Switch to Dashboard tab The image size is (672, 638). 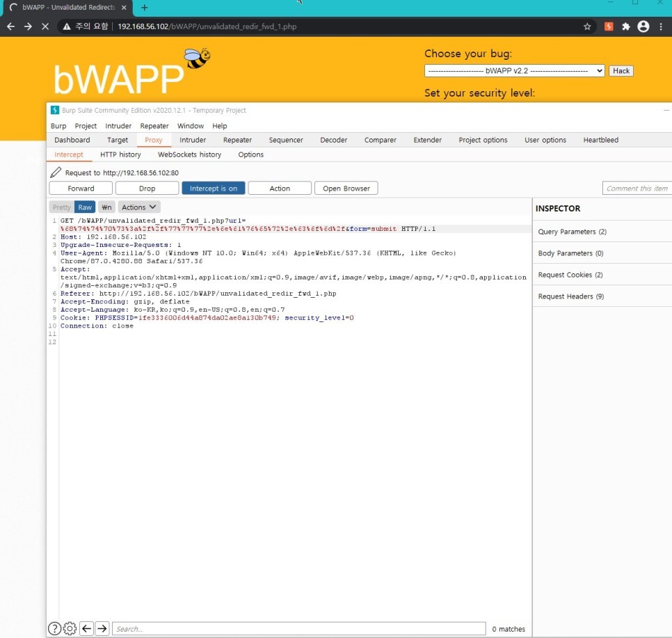[72, 140]
